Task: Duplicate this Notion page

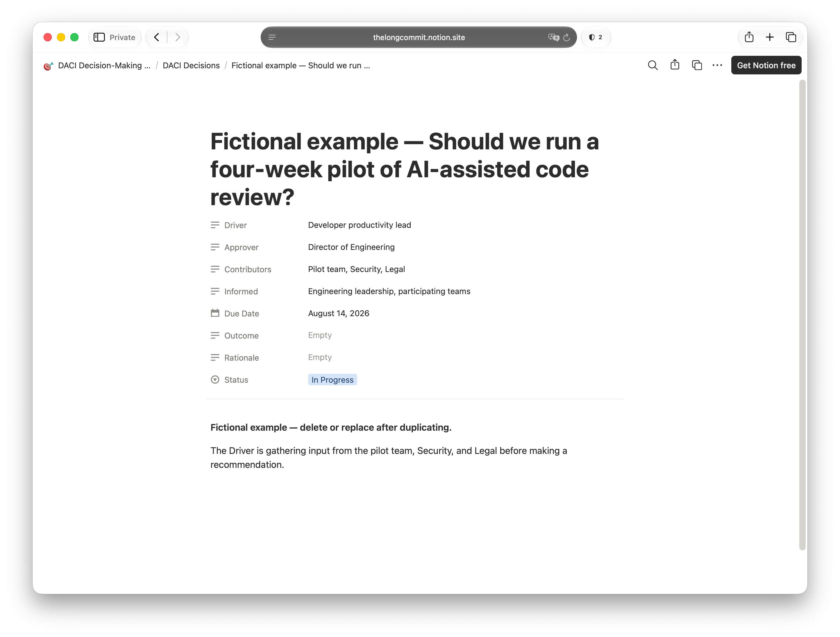Action: tap(697, 65)
